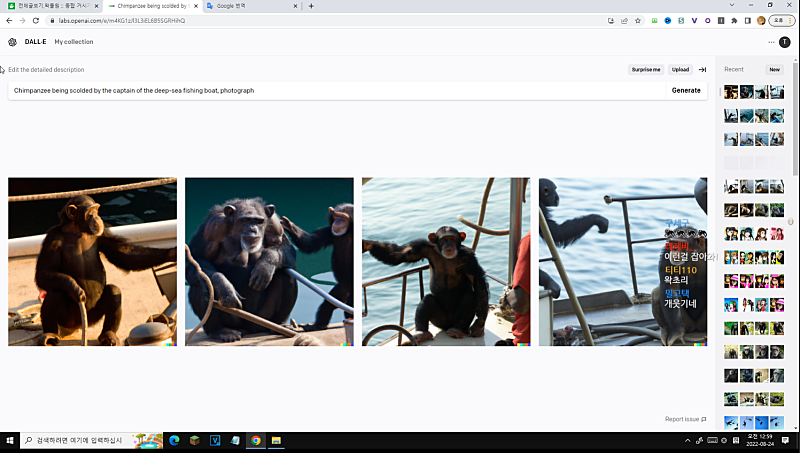
Task: Open the blue circular extension icon
Action: (x=667, y=20)
